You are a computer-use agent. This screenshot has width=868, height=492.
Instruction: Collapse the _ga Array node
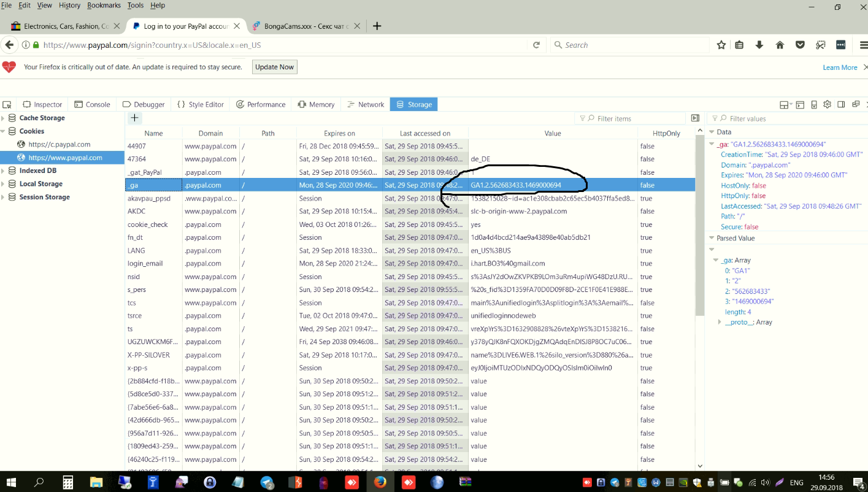715,260
